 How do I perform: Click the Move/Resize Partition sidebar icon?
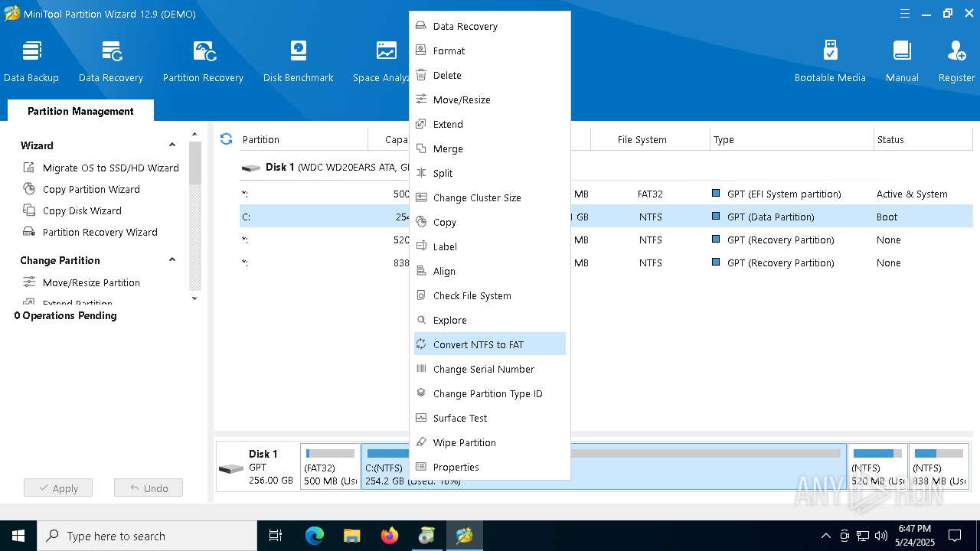(29, 282)
